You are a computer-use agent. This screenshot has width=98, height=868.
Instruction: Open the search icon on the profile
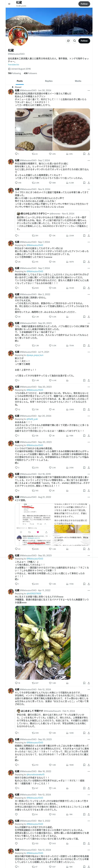[x=74, y=41]
